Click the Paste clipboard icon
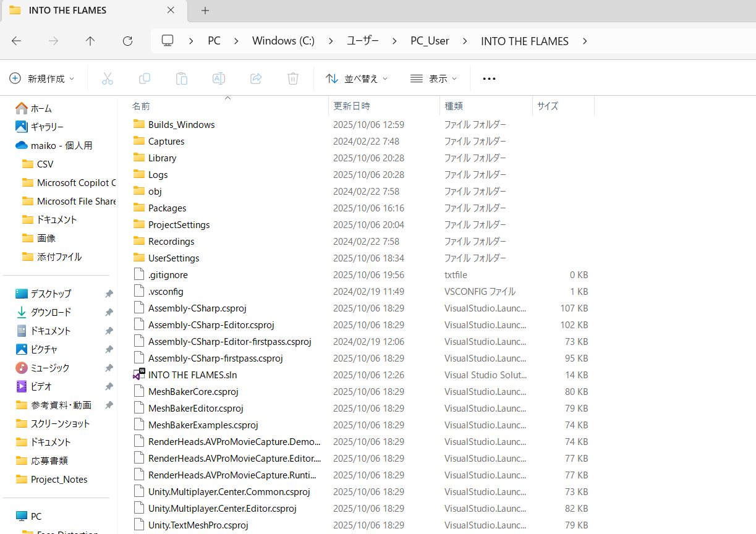Screen dimensions: 756x534 pos(182,78)
